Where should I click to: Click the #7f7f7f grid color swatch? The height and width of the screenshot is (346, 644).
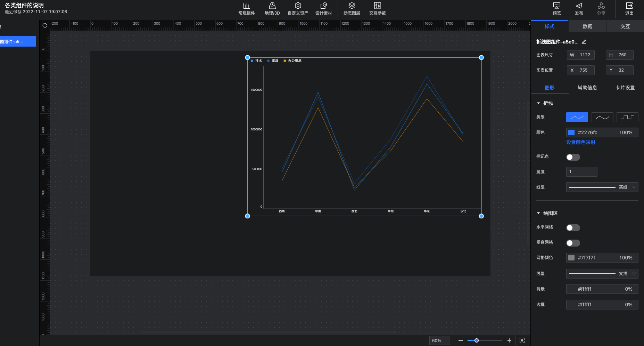click(571, 258)
